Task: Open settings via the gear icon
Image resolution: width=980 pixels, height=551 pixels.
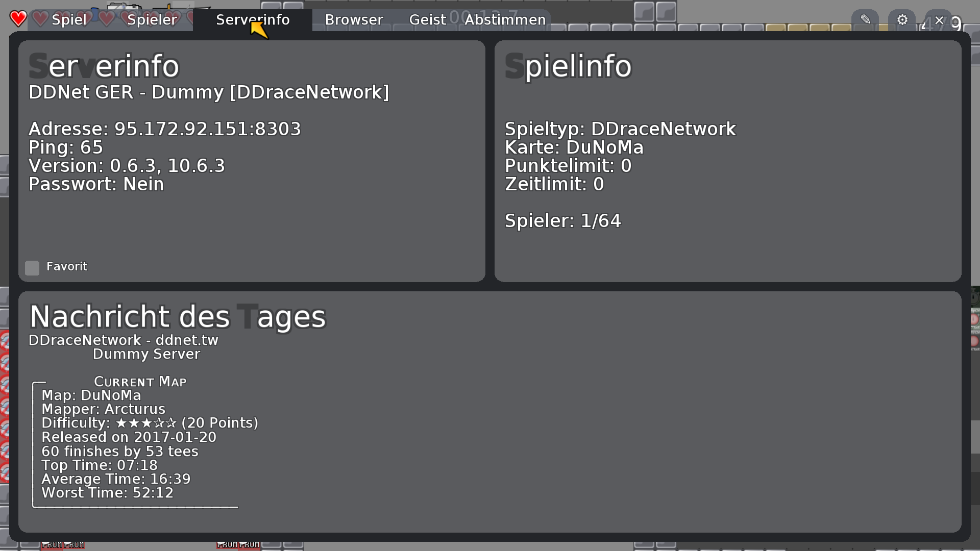Action: coord(902,20)
